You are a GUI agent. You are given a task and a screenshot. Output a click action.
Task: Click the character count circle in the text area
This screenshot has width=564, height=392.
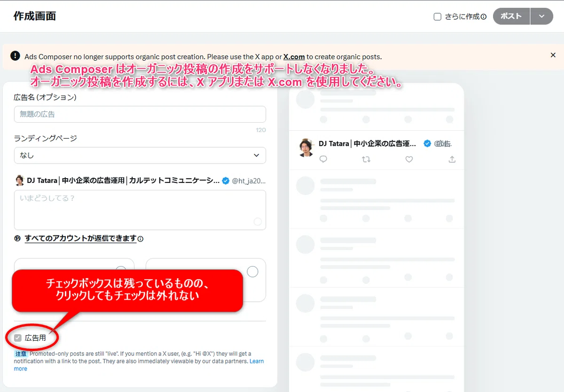pos(258,221)
